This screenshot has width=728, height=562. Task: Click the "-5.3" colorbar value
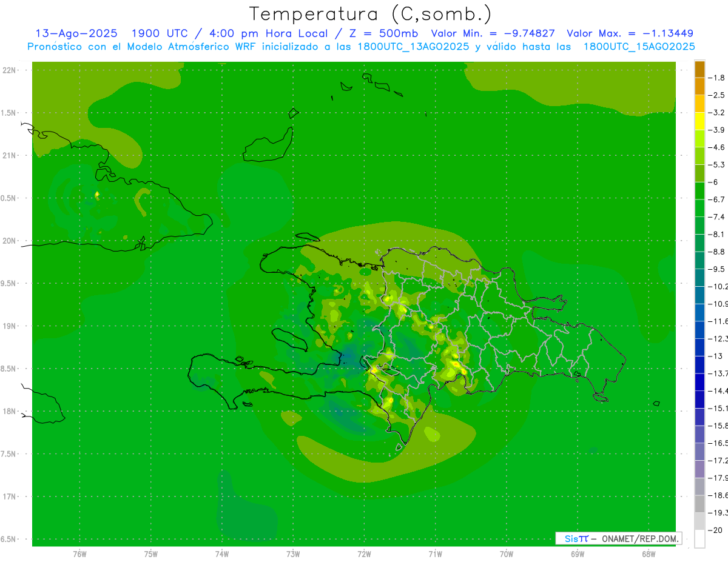[x=718, y=165]
